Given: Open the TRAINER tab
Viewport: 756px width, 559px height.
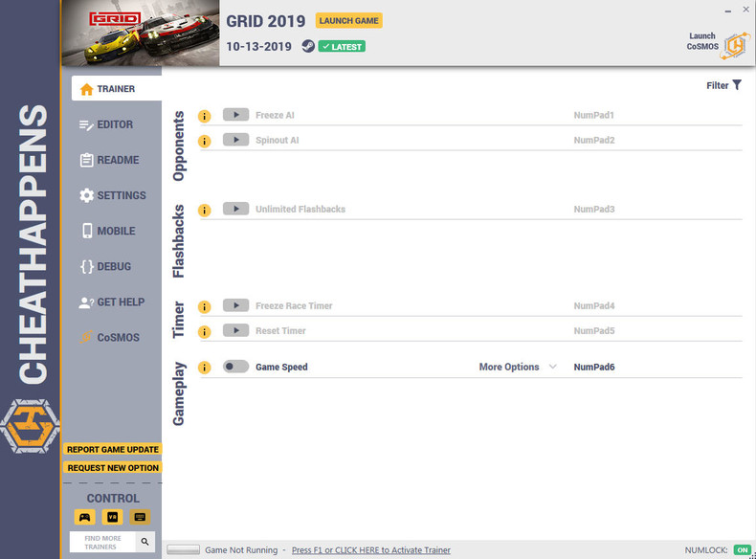Looking at the screenshot, I should [116, 89].
